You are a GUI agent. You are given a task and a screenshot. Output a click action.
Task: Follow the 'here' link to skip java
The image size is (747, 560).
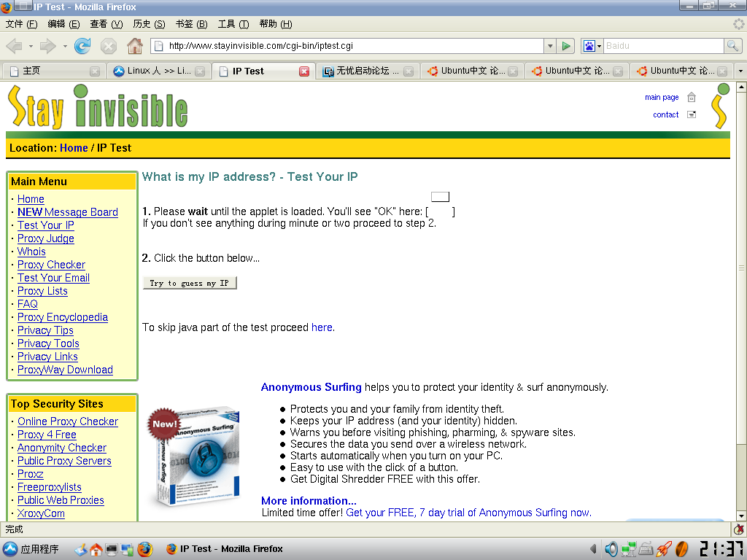pyautogui.click(x=322, y=327)
